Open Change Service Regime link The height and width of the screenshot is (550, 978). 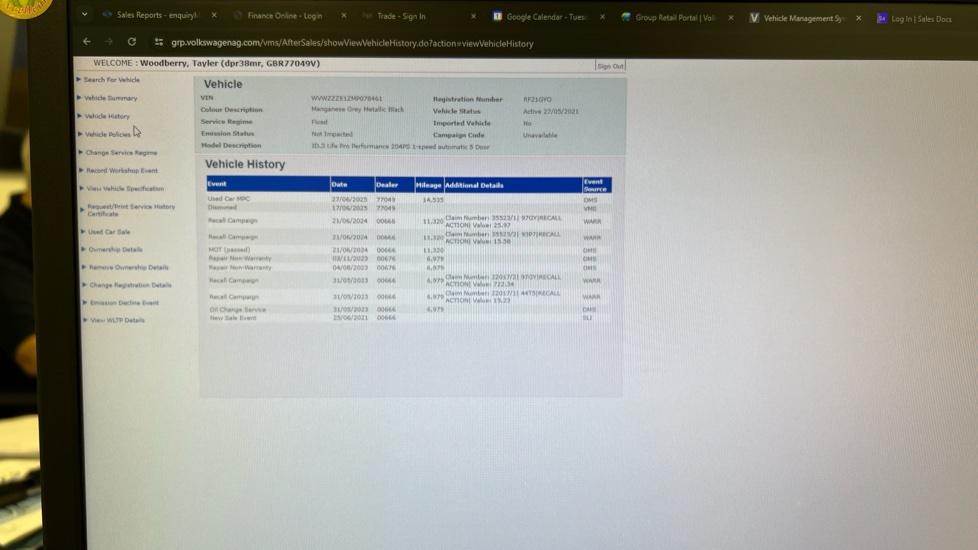click(x=122, y=152)
